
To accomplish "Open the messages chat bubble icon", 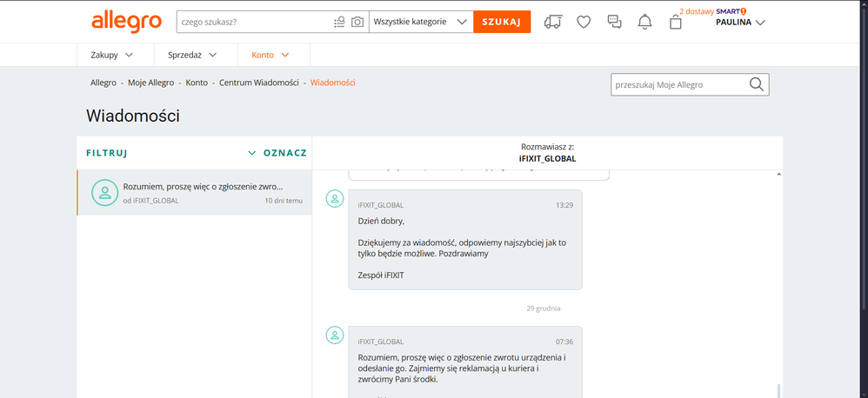I will pyautogui.click(x=614, y=22).
